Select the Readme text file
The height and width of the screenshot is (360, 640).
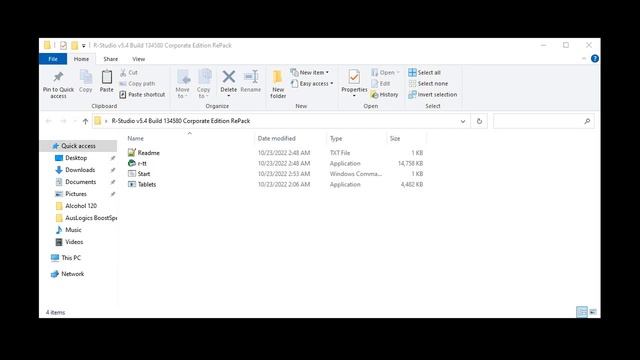tap(149, 153)
